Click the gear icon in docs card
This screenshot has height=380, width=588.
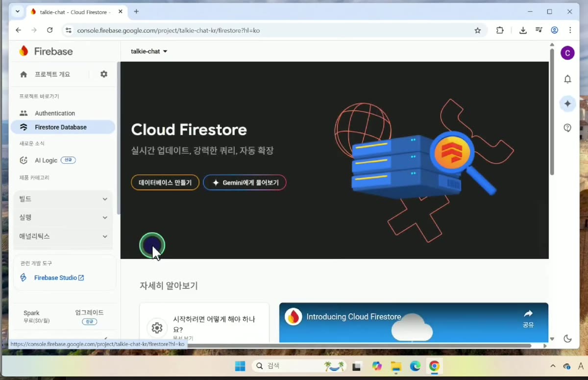[157, 328]
